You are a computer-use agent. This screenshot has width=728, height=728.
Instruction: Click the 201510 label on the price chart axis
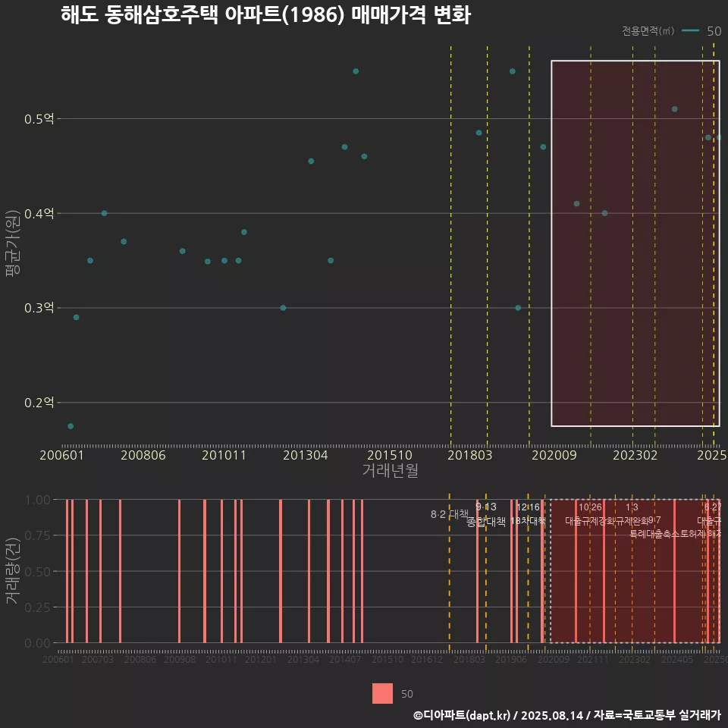coord(390,455)
